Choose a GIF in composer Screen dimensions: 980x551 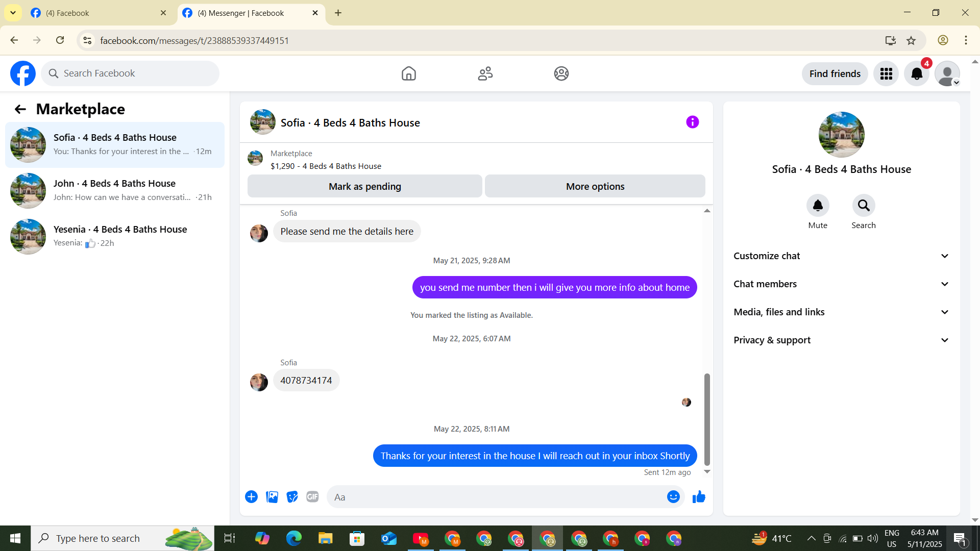click(312, 497)
